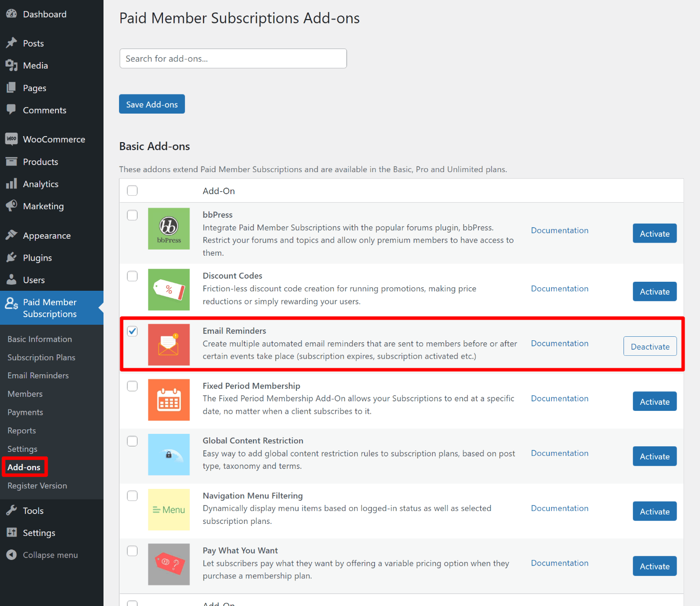Click the WooCommerce logo icon
Image resolution: width=700 pixels, height=606 pixels.
[11, 139]
